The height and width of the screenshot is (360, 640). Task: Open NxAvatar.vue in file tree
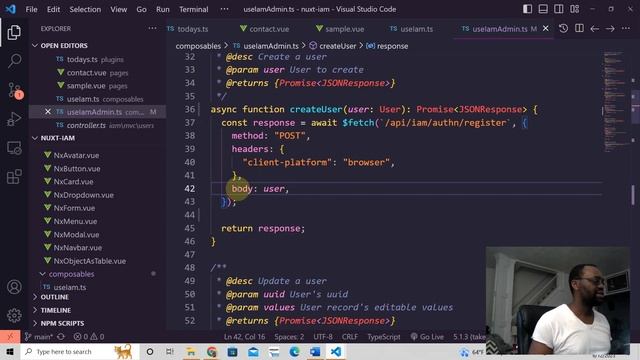coord(76,155)
